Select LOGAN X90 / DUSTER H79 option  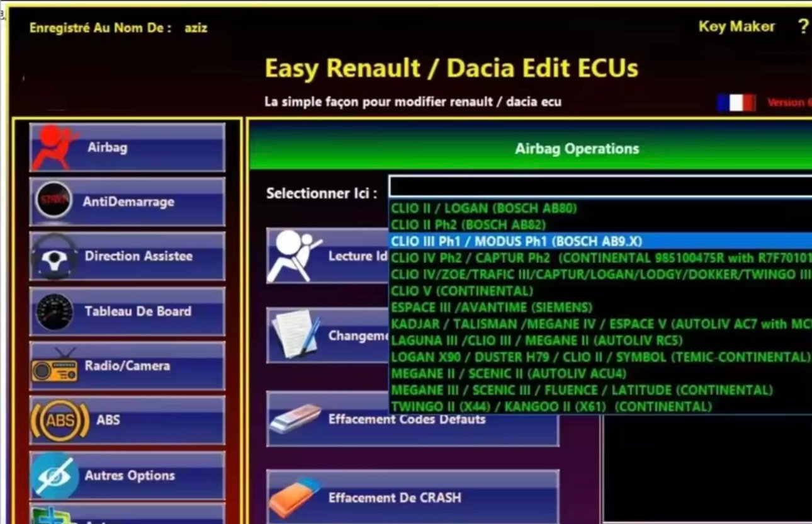(x=601, y=357)
